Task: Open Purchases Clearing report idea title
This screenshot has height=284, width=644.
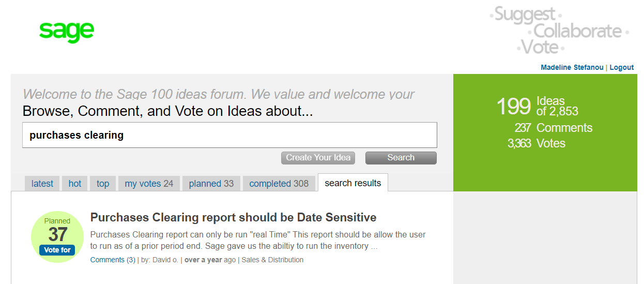Action: pyautogui.click(x=233, y=217)
